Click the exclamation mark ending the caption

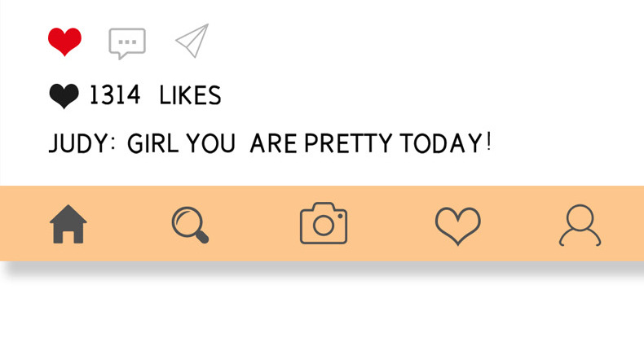pyautogui.click(x=488, y=143)
